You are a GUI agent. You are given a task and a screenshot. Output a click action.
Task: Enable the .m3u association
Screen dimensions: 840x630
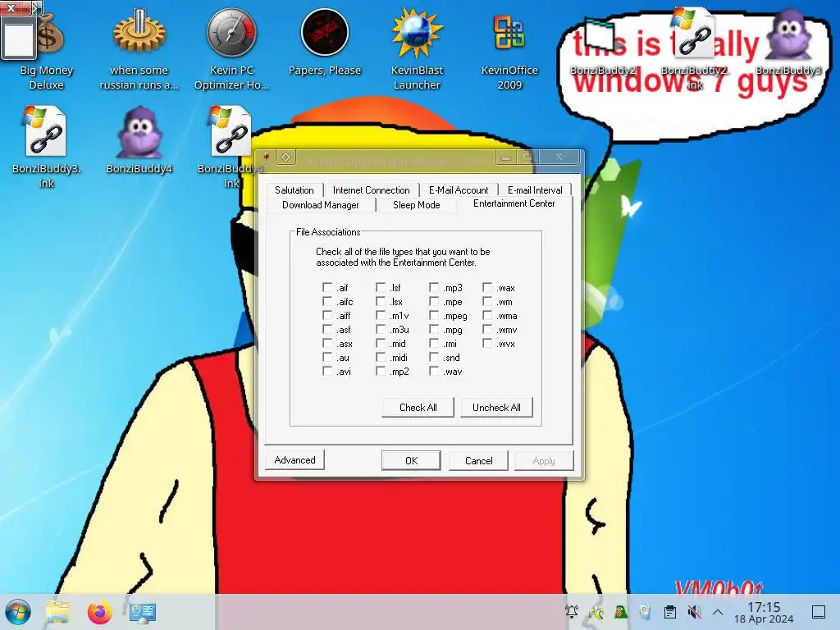(381, 330)
